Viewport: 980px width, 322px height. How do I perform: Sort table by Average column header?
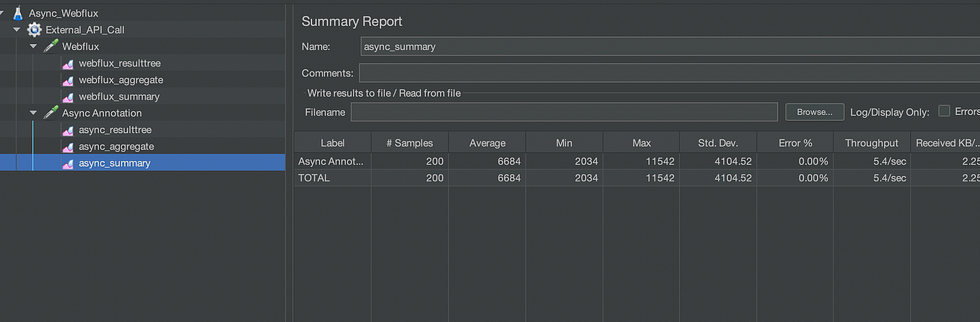click(x=487, y=143)
